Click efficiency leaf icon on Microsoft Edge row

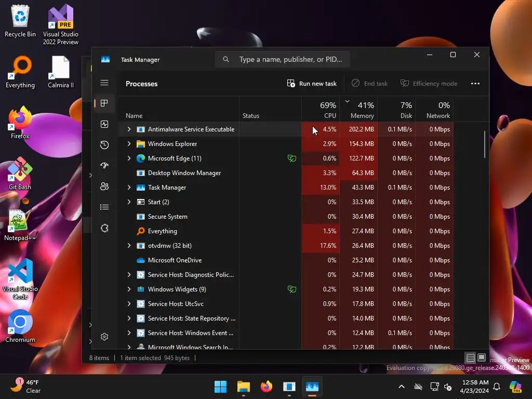[292, 158]
